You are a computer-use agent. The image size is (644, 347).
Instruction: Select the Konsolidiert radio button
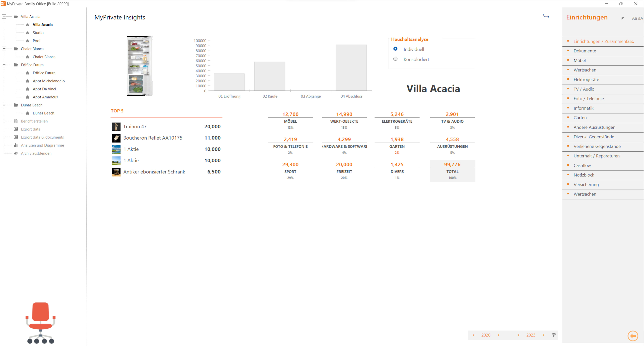(x=395, y=59)
